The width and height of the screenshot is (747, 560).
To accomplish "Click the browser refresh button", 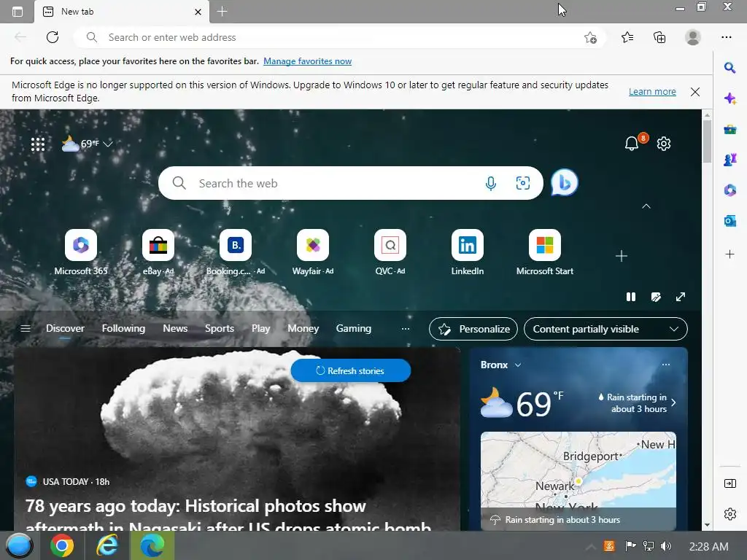I will pos(53,37).
